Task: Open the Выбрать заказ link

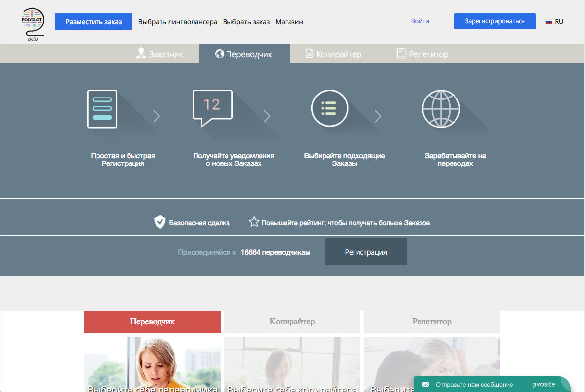Action: click(x=246, y=22)
